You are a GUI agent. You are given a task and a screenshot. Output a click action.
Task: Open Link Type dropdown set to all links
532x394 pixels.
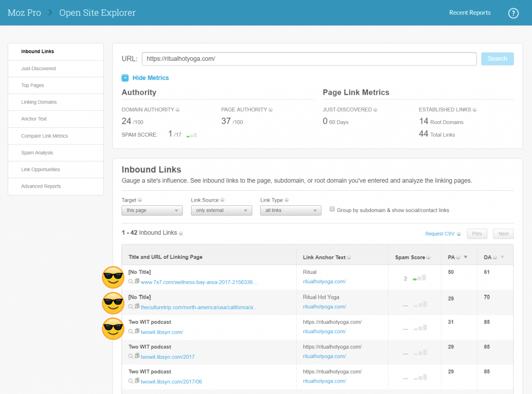(290, 211)
